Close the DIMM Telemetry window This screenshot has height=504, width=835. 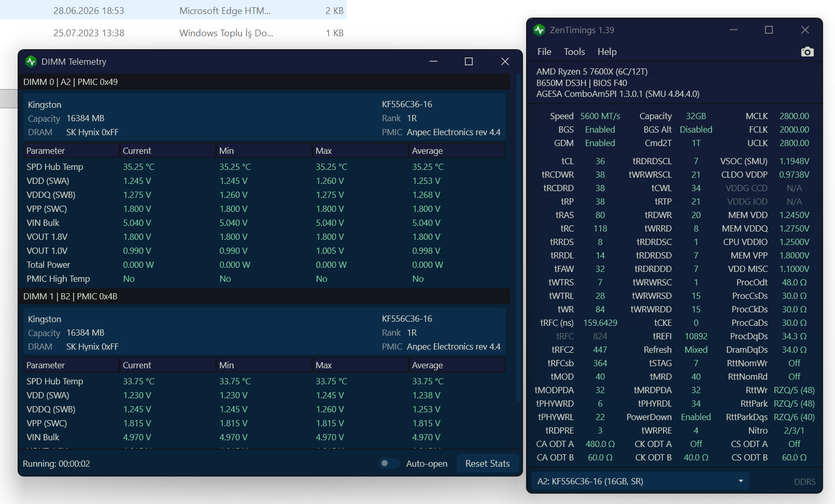point(505,61)
